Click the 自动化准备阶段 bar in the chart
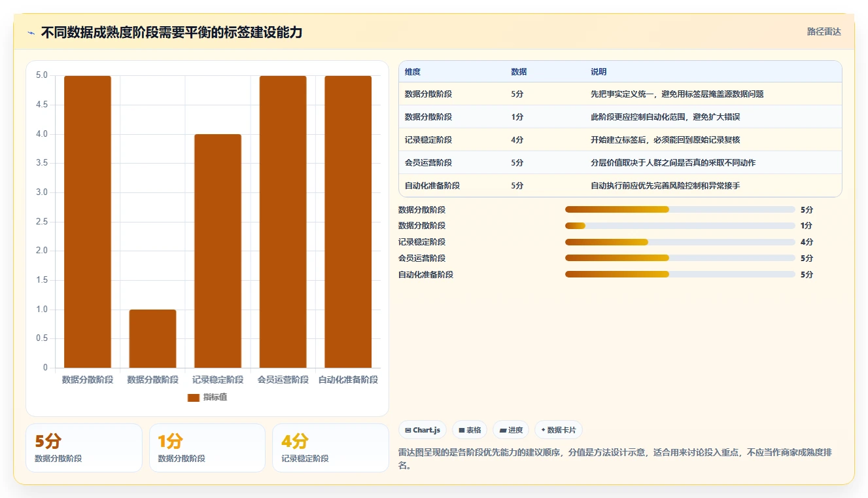This screenshot has width=868, height=498. [348, 222]
